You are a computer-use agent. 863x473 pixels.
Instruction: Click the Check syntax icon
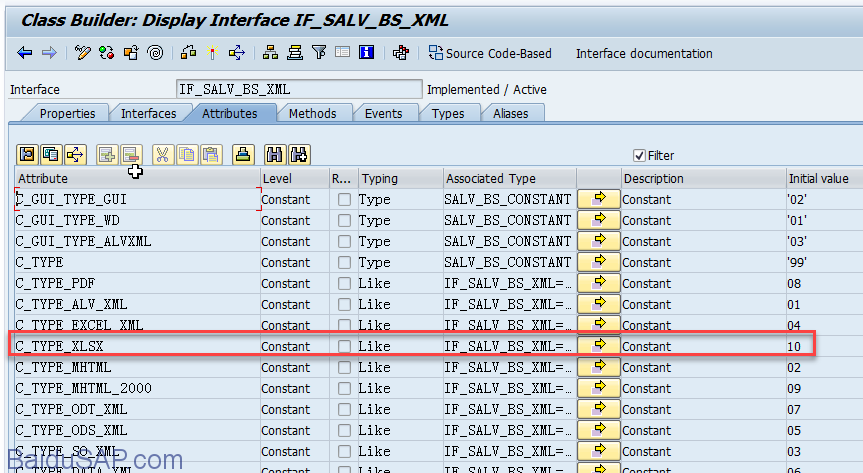(188, 53)
